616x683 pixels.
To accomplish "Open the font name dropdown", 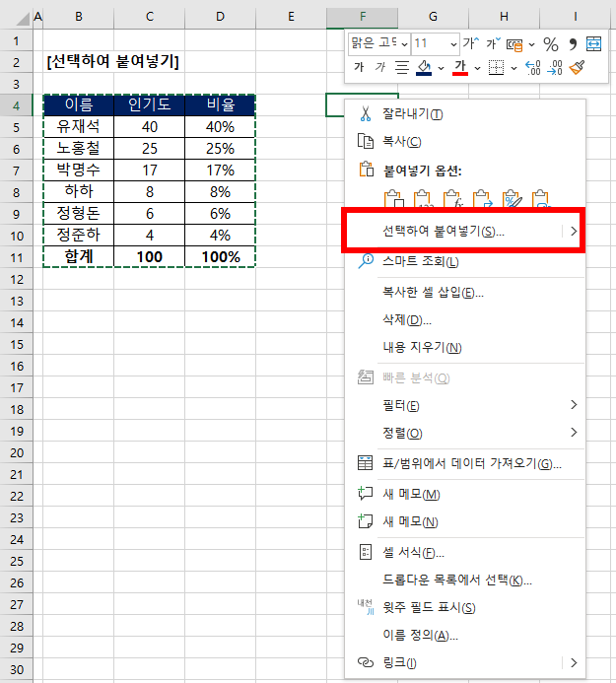I will coord(405,44).
